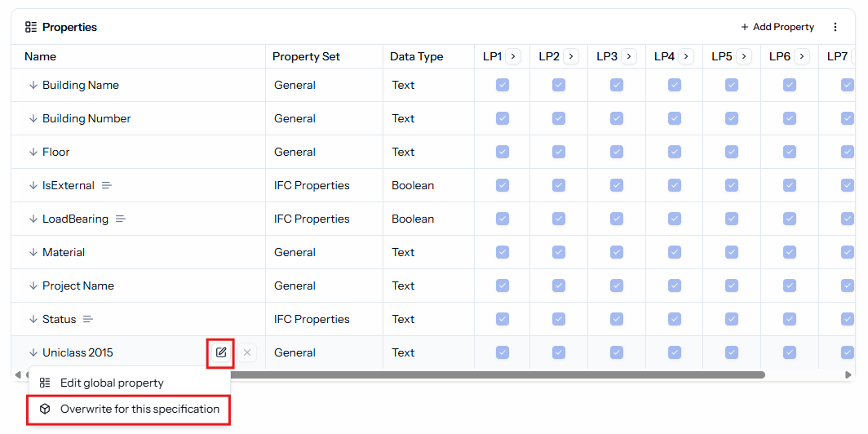
Task: Open the three-dot Properties options menu
Action: 835,27
